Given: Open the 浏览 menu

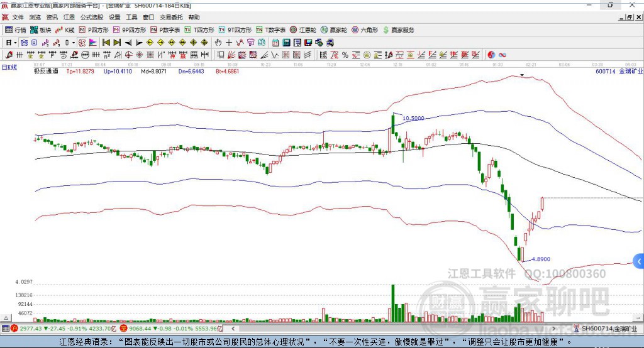Looking at the screenshot, I should pyautogui.click(x=35, y=17).
